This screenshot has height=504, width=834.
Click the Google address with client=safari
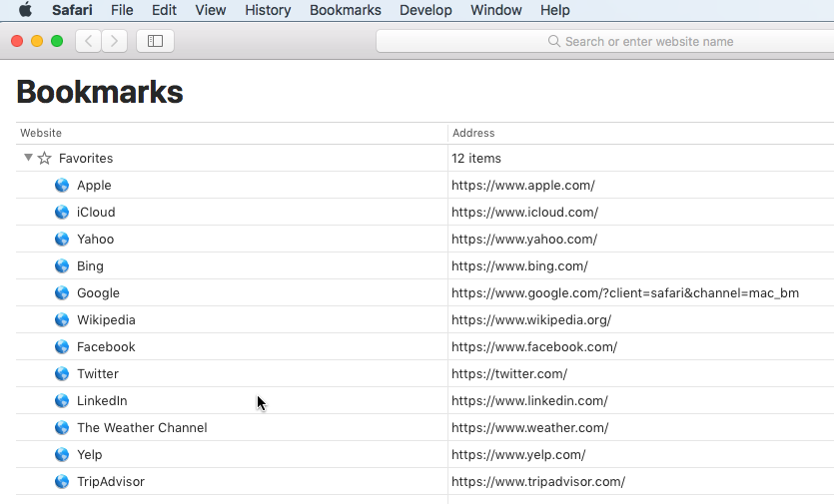coord(625,293)
